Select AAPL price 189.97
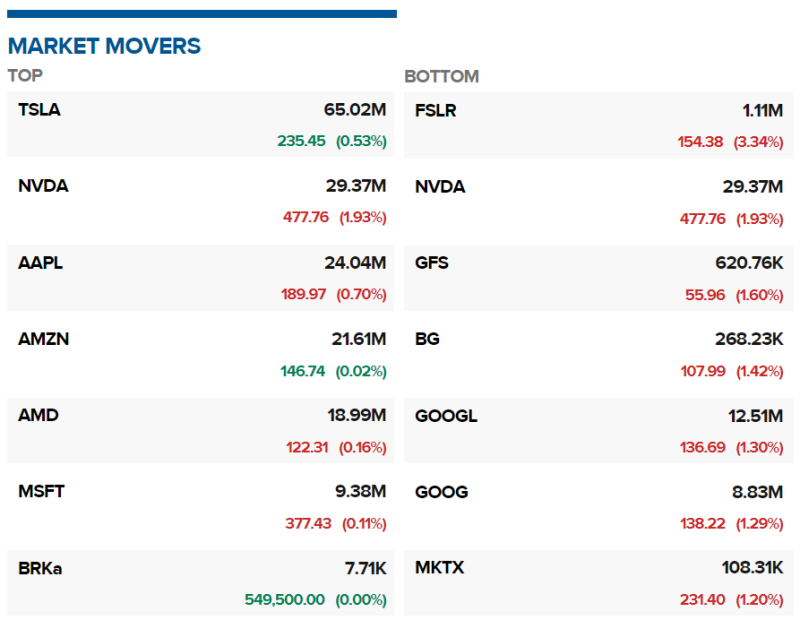Image resolution: width=800 pixels, height=620 pixels. pos(304,294)
